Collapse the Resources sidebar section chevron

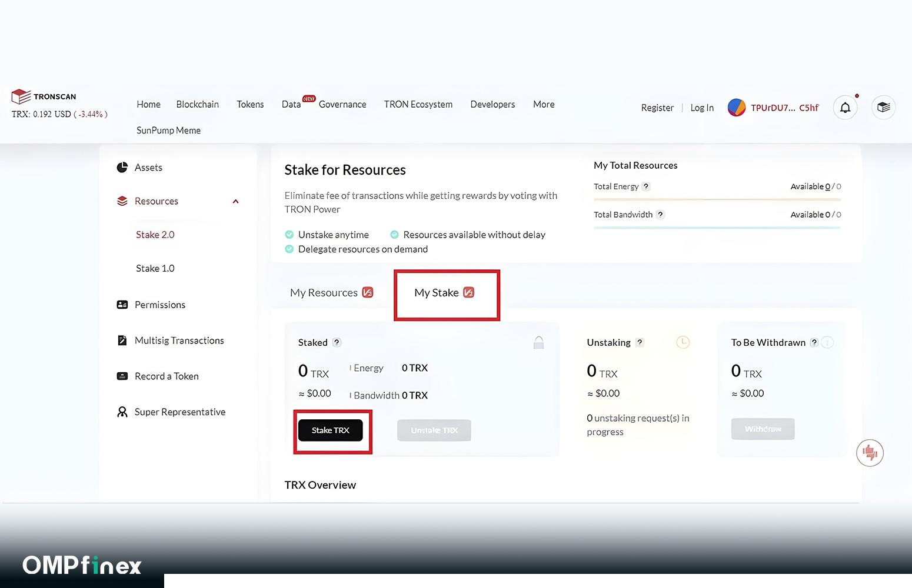(x=235, y=201)
